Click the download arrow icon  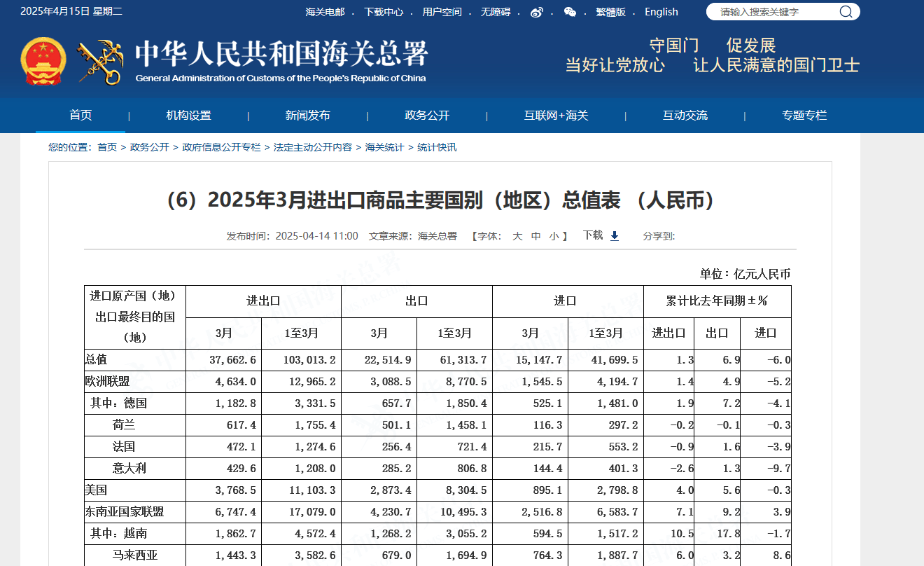tap(615, 236)
